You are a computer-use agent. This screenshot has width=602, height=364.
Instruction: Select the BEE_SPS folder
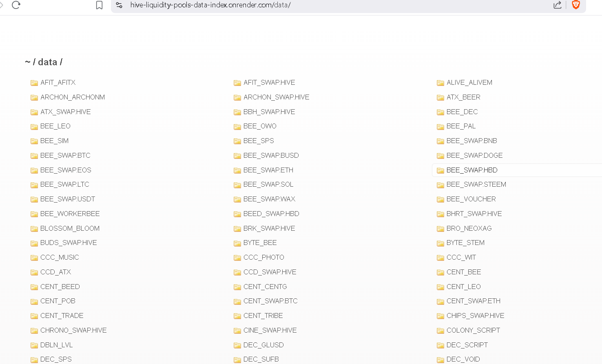pyautogui.click(x=259, y=141)
